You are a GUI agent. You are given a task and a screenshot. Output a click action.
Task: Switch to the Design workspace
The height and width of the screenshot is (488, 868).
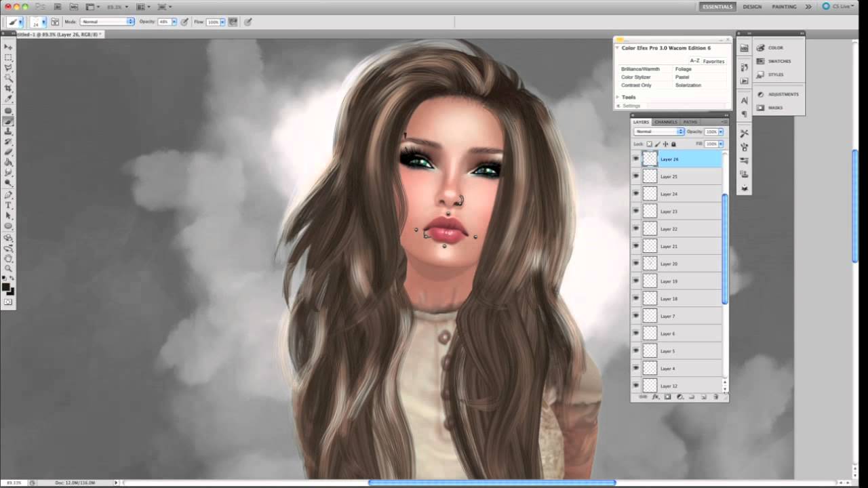click(752, 7)
